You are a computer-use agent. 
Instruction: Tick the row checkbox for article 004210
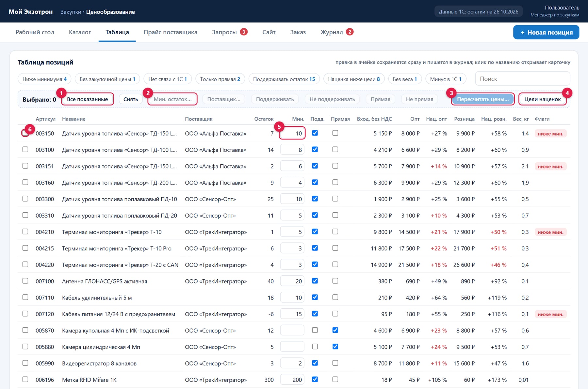[25, 232]
